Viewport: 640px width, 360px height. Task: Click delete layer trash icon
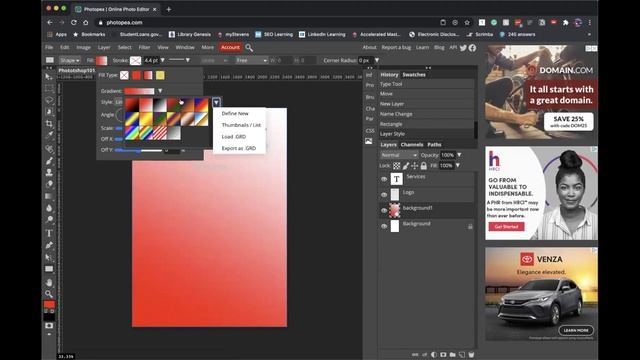(471, 355)
